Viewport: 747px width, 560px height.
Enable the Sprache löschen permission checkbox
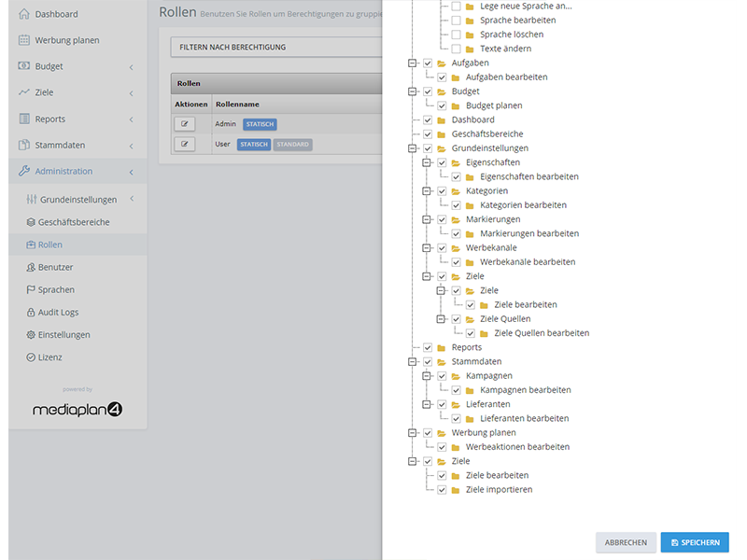coord(456,35)
